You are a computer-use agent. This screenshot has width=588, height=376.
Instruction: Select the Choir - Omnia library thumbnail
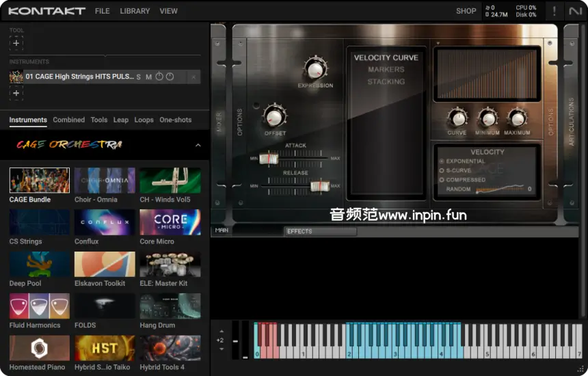[x=105, y=180]
